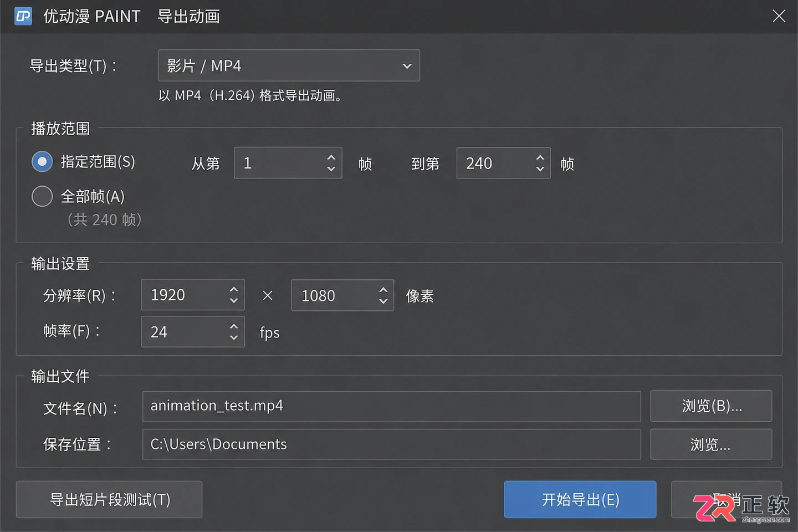Decrease the frame rate value

point(234,337)
